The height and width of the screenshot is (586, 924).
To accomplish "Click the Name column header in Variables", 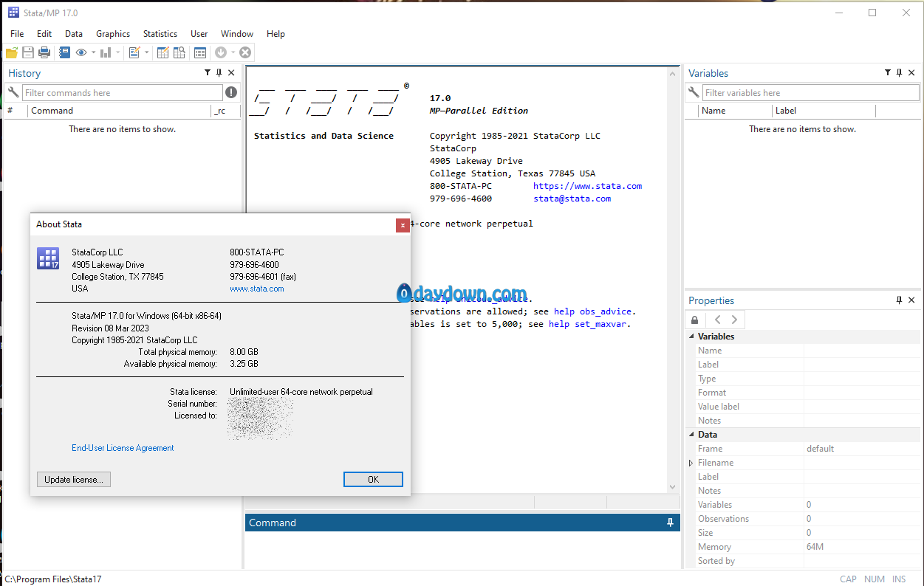I will click(x=735, y=111).
